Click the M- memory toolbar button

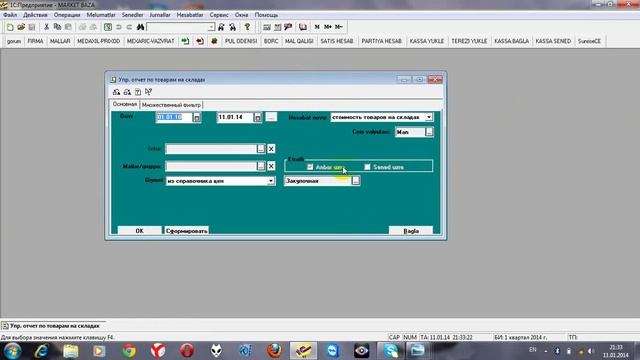339,27
